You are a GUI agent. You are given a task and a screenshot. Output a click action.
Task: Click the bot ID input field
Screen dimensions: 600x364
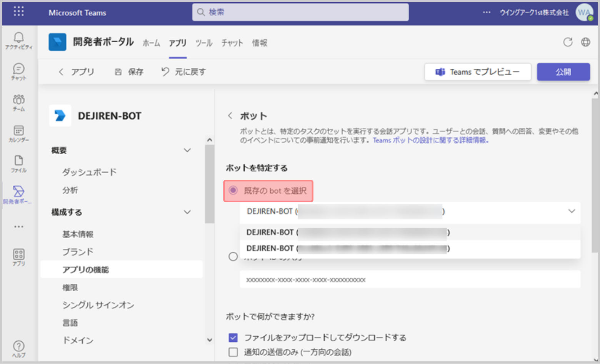pyautogui.click(x=410, y=279)
